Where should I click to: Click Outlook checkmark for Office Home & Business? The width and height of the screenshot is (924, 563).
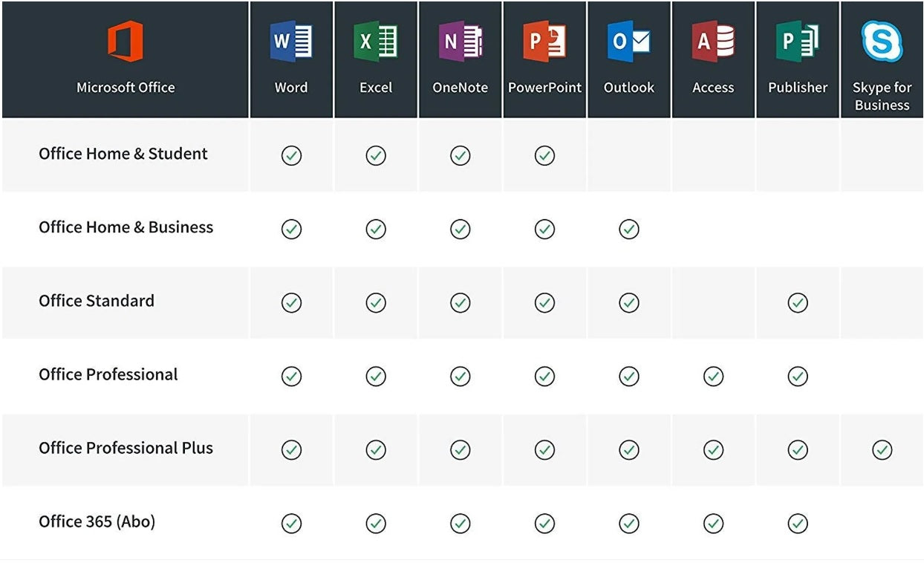(x=629, y=229)
